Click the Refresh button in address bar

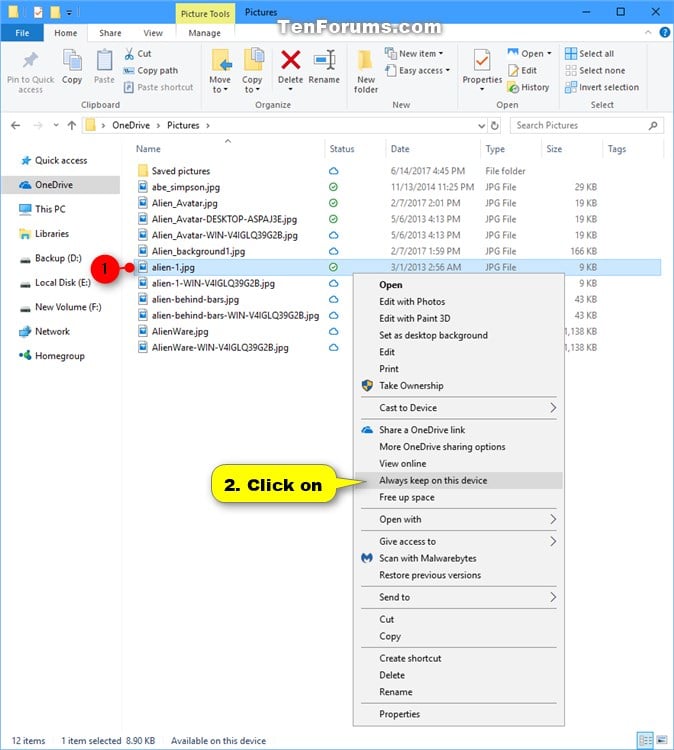pos(495,125)
